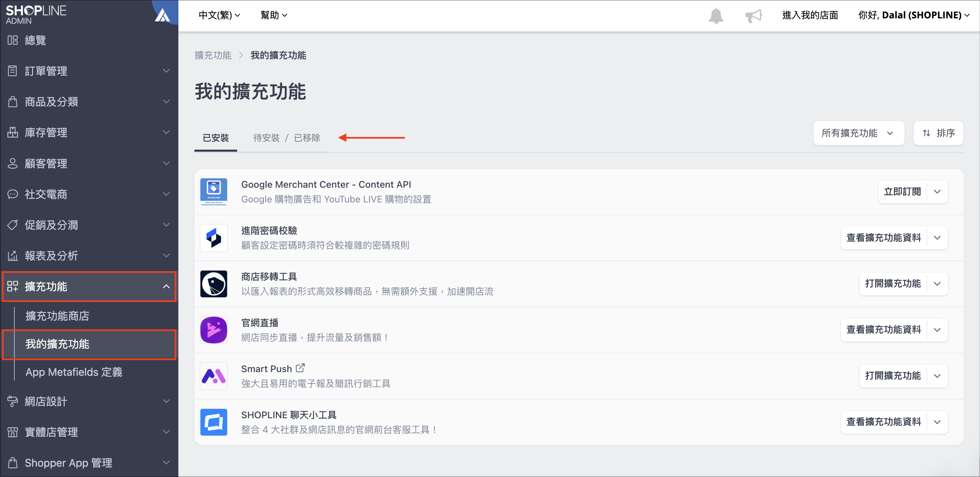Open 擴充功能商店 in the sidebar
The image size is (980, 477).
(x=57, y=316)
